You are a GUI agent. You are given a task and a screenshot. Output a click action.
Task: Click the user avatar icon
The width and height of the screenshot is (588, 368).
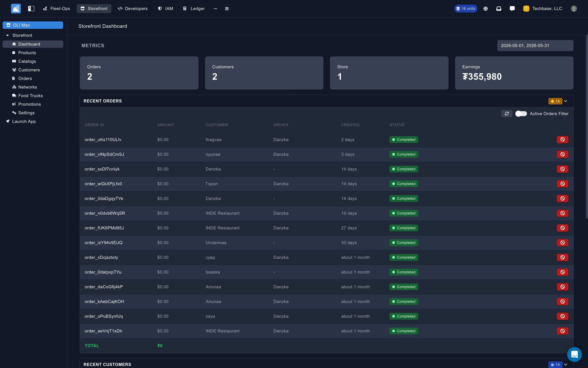coord(574,9)
